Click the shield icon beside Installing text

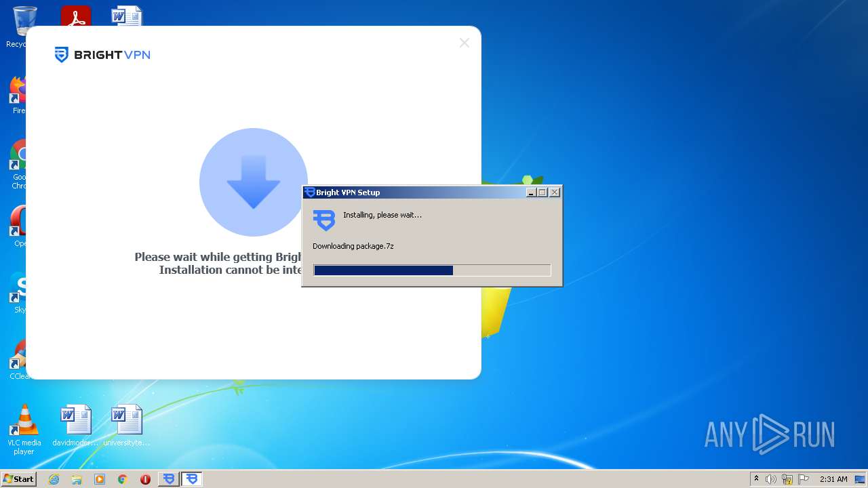pos(324,220)
